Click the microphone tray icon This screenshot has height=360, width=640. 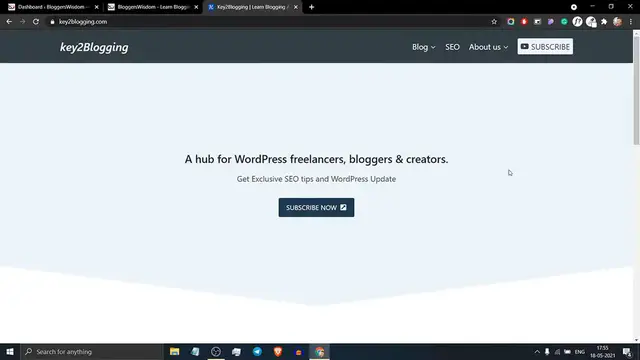[547, 351]
